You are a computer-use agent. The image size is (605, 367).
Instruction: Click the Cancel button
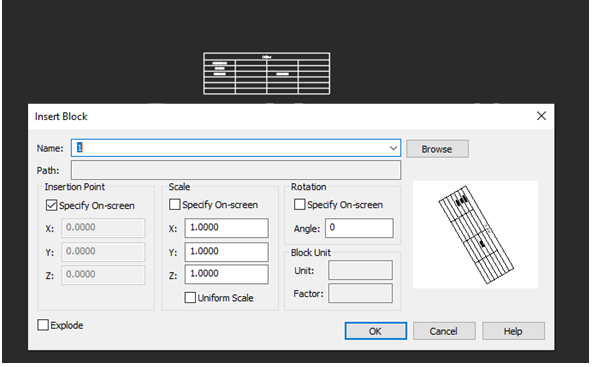(x=444, y=331)
